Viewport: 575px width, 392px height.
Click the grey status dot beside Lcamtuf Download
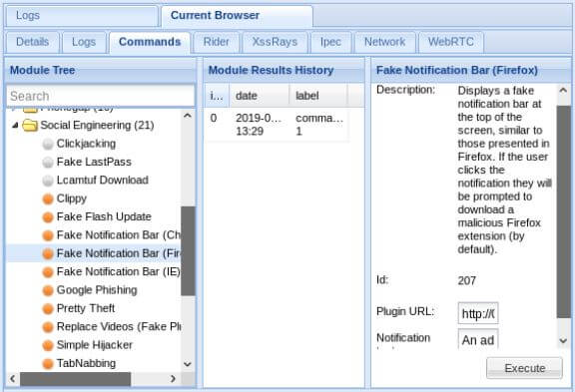(48, 181)
